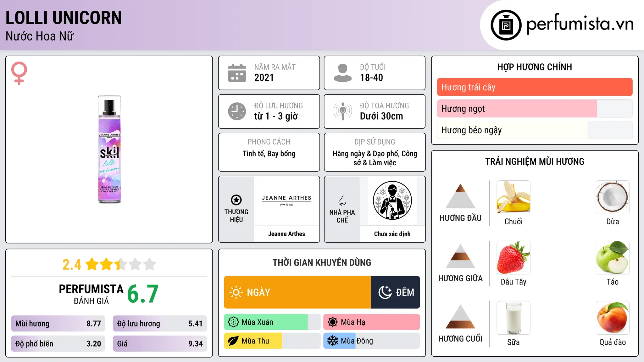
Task: Click the pink female gender symbol
Action: point(19,73)
